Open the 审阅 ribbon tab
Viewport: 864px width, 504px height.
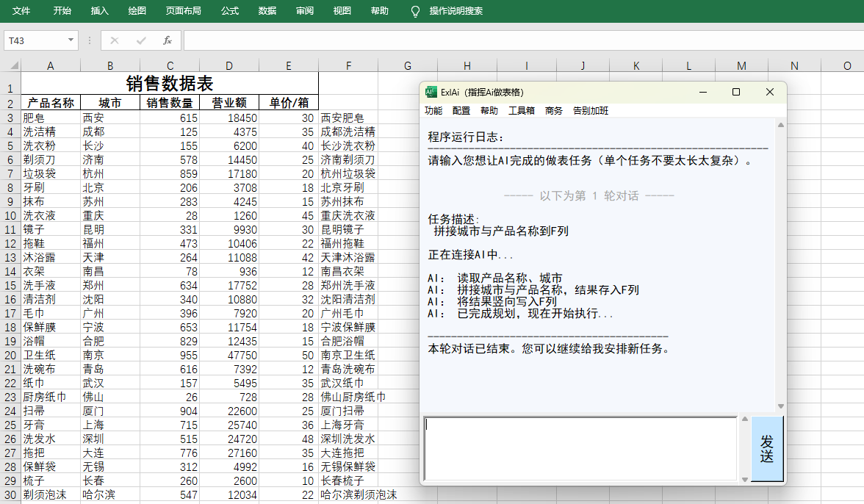click(x=305, y=11)
